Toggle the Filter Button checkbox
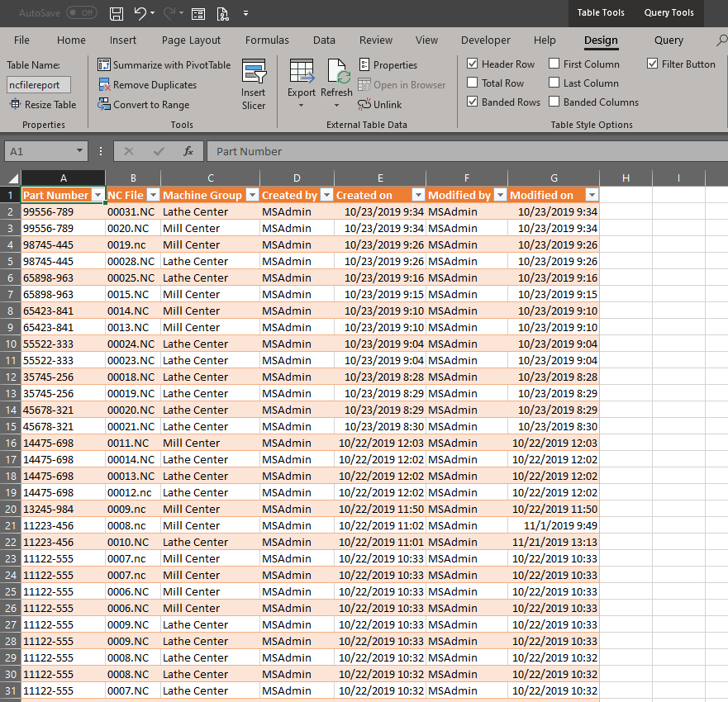 [652, 64]
